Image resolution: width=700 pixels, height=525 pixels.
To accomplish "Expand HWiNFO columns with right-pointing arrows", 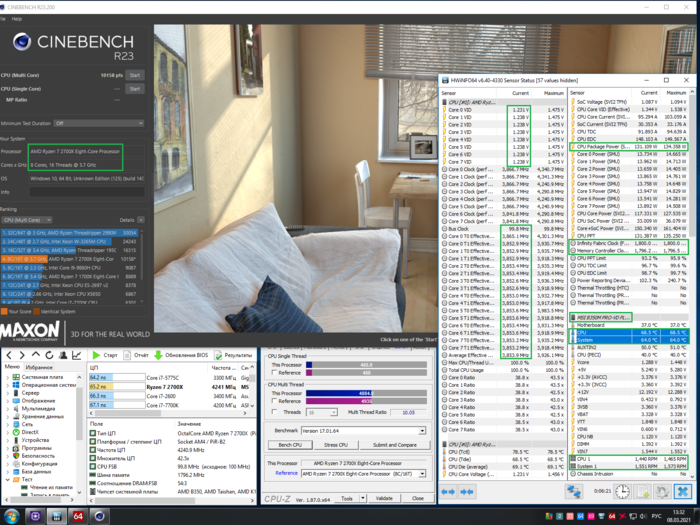I will click(448, 492).
